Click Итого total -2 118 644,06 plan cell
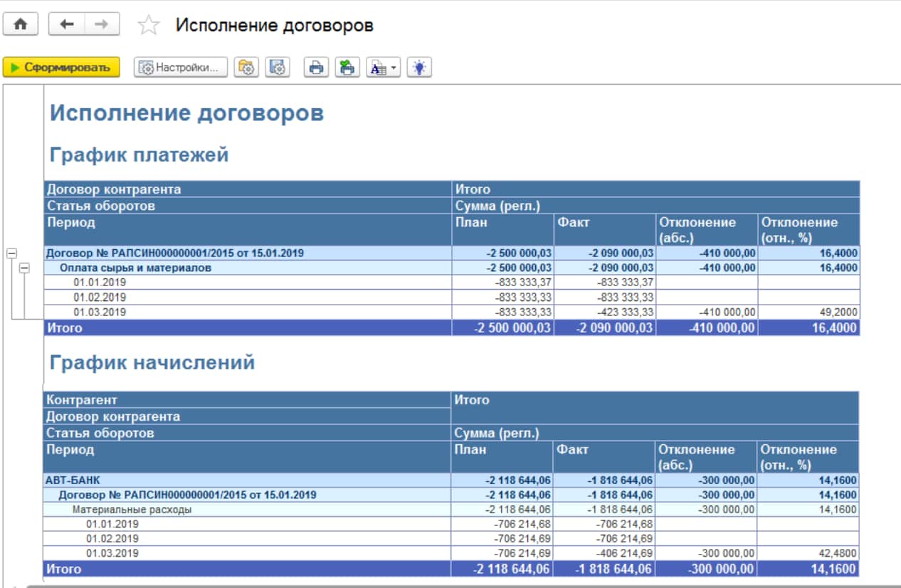901x588 pixels. click(x=502, y=569)
